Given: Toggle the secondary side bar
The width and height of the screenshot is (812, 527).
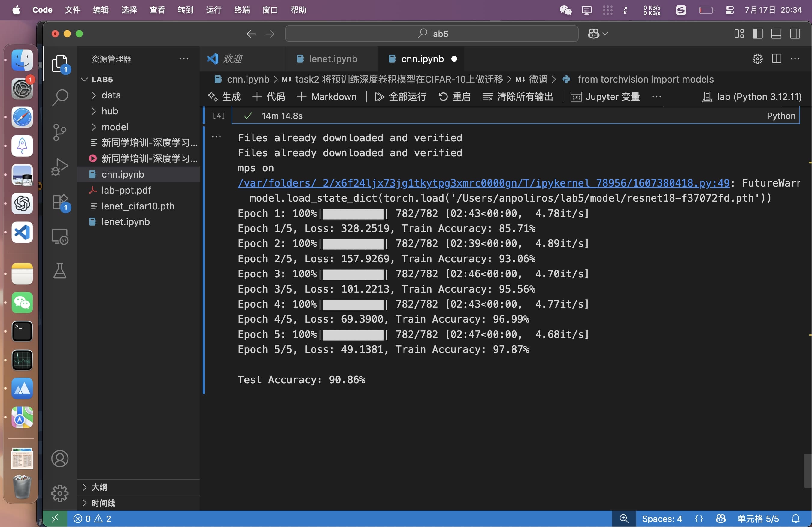Looking at the screenshot, I should [x=795, y=34].
